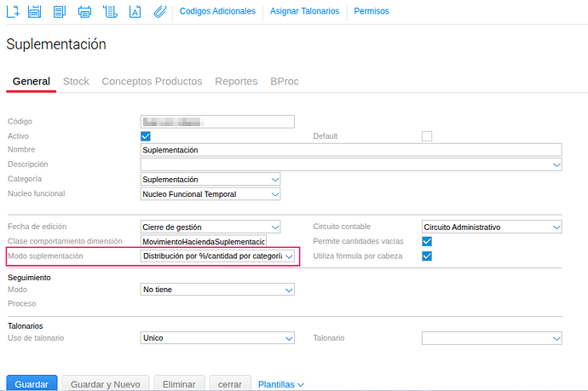
Task: Open the Modo suplementación dropdown
Action: pos(217,256)
